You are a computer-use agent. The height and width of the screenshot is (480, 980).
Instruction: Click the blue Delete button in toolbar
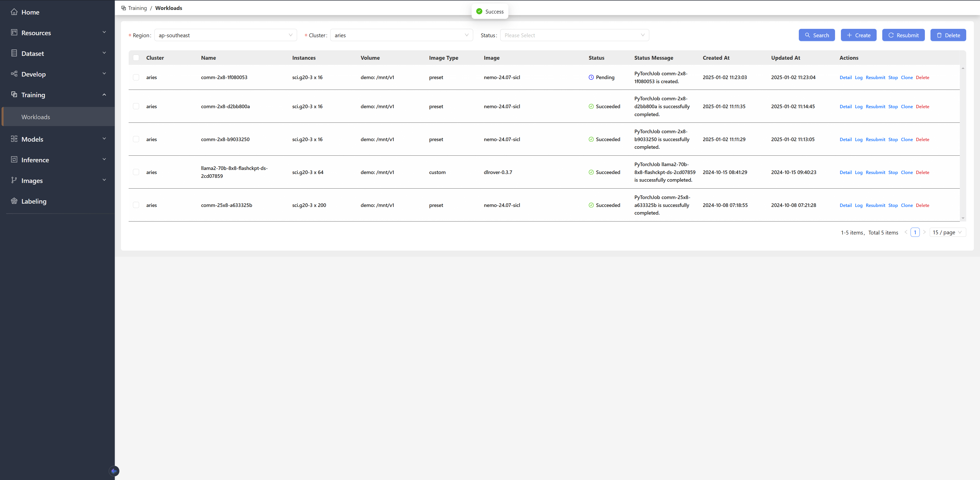pyautogui.click(x=948, y=35)
